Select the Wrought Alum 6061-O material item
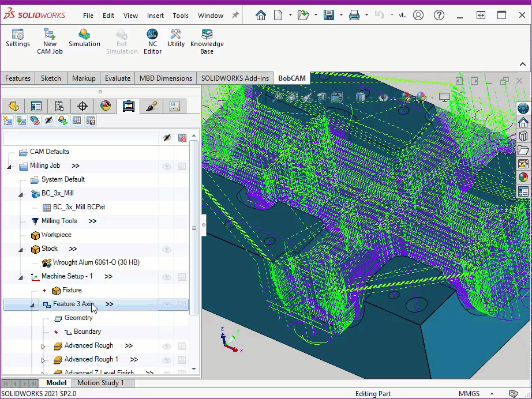This screenshot has height=399, width=532. (x=96, y=262)
